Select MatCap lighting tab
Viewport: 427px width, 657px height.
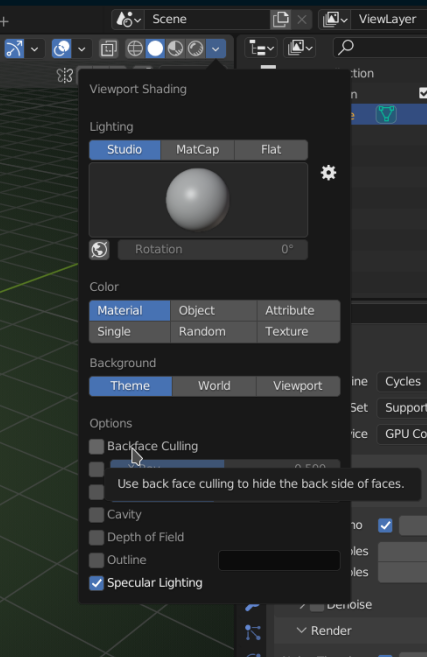tap(197, 150)
